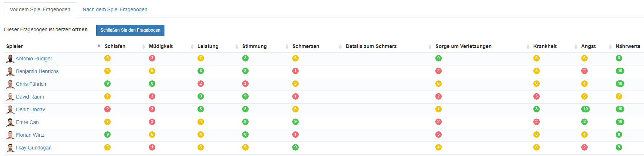This screenshot has width=644, height=156.
Task: Click İlkay Gündoğan's red Müdigkeit badge
Action: 152,147
